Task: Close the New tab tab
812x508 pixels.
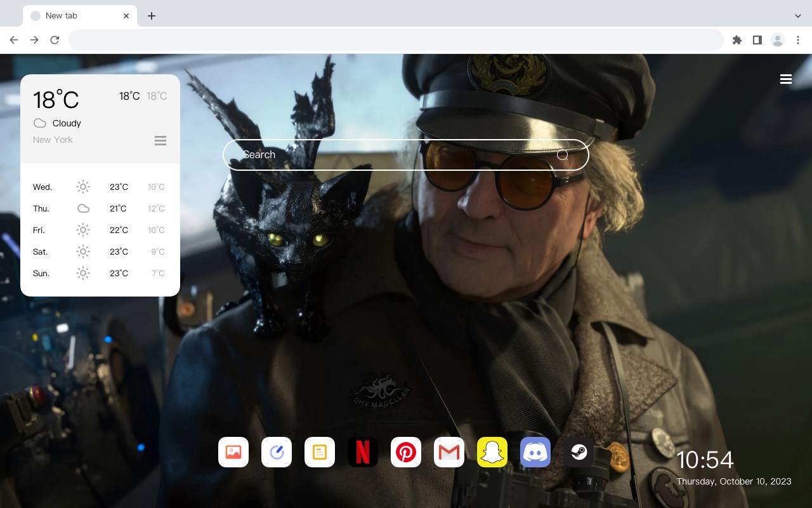Action: 126,16
